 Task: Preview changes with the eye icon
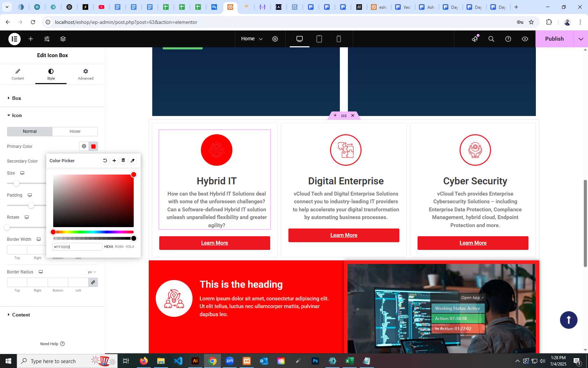pos(525,39)
